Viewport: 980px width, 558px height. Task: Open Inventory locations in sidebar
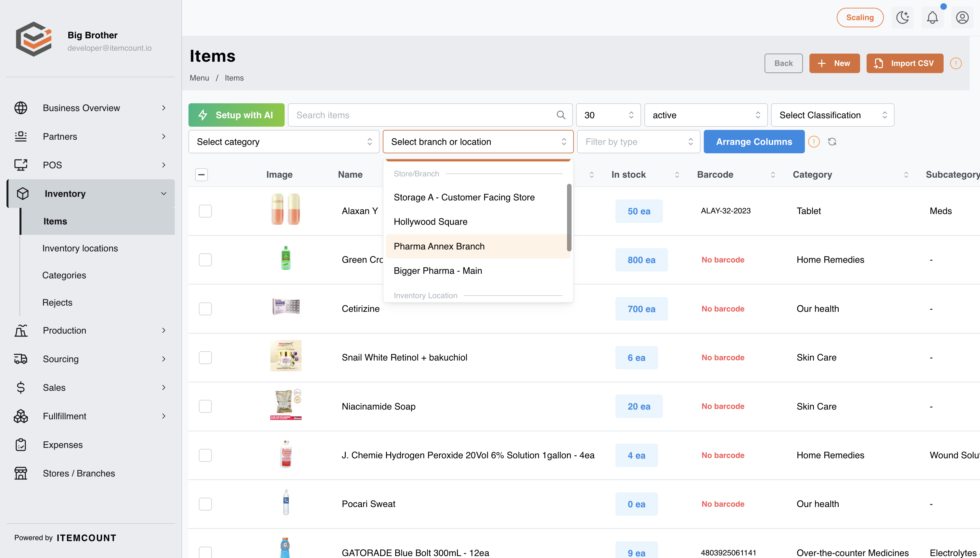coord(80,248)
